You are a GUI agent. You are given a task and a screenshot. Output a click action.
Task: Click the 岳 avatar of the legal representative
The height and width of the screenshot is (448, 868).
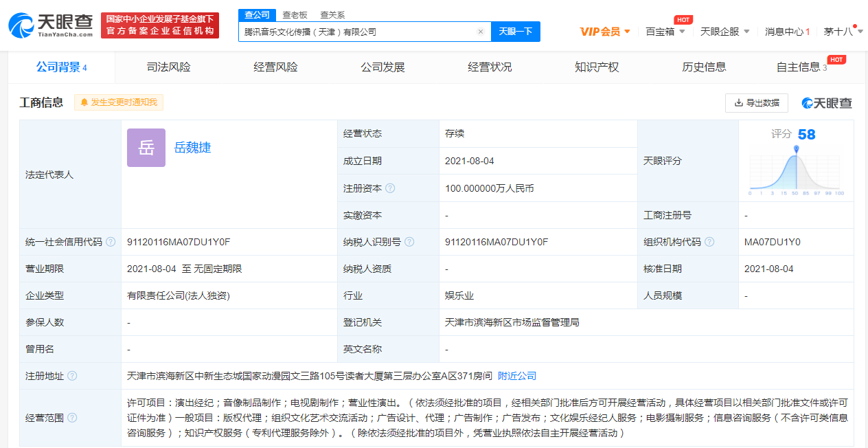point(146,148)
